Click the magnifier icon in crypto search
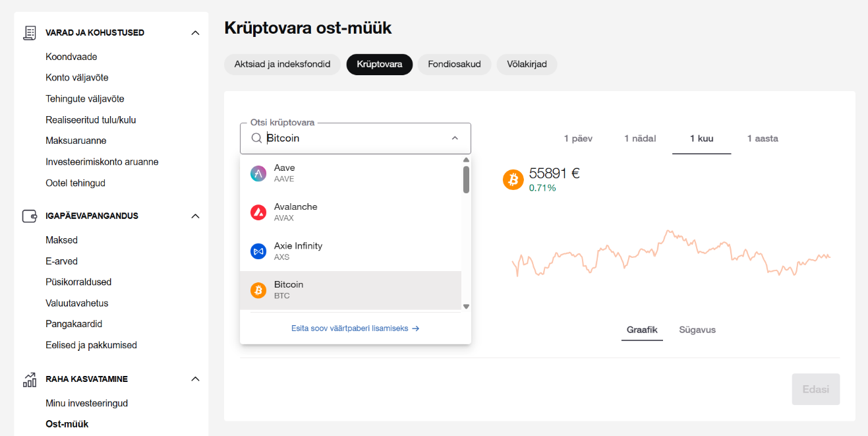 [256, 139]
